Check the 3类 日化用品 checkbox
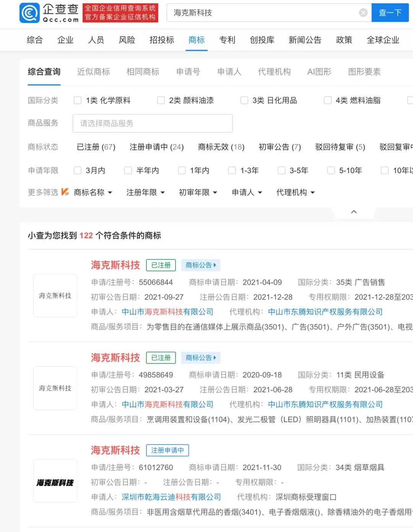Screen dimensions: 413x532 [244, 100]
